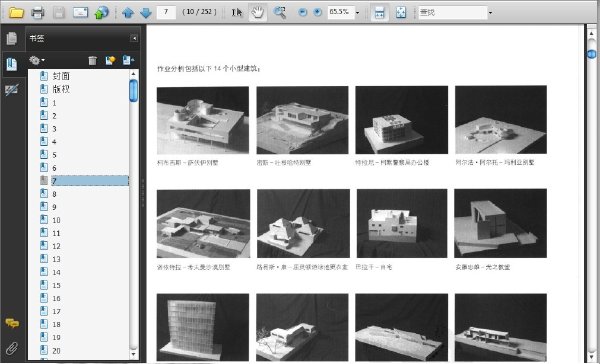Jump to bookmark 13
The image size is (600, 364).
click(x=56, y=259)
